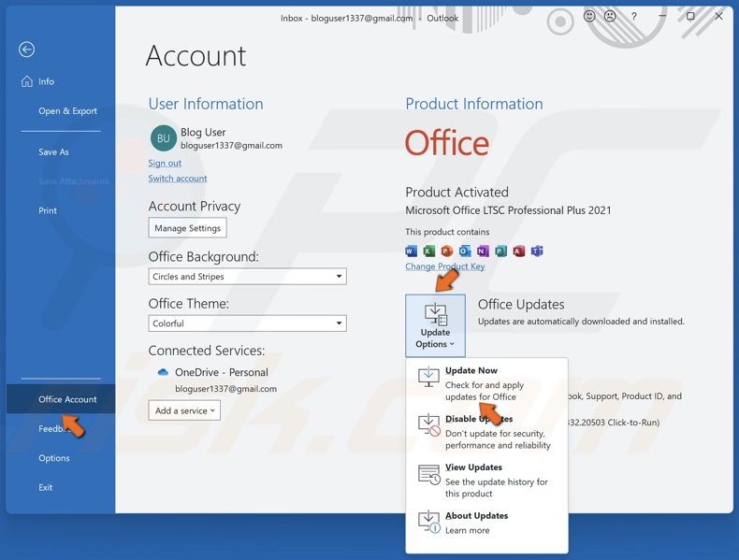Click the window title bar text
739x560 pixels.
(x=369, y=19)
